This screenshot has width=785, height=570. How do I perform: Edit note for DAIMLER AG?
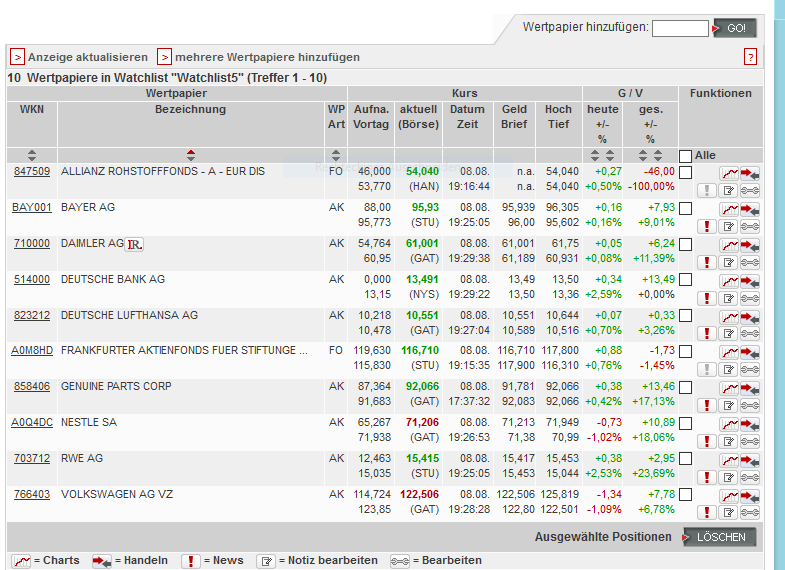click(728, 262)
